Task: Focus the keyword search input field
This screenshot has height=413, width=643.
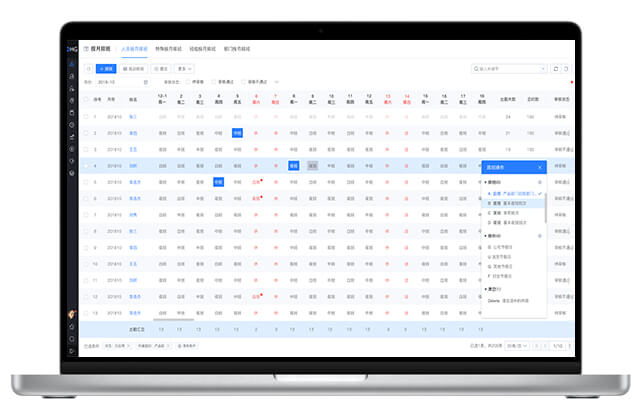Action: [513, 69]
